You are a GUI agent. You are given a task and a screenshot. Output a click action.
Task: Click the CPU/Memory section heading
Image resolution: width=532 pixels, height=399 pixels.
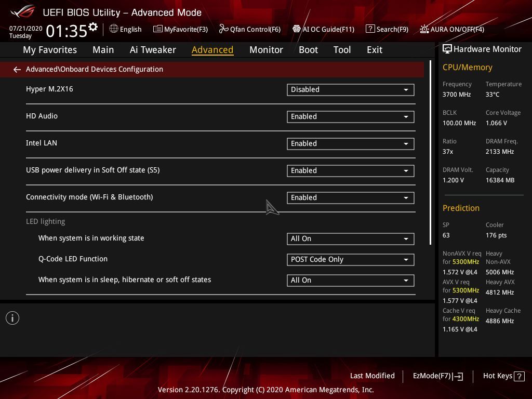click(x=467, y=68)
